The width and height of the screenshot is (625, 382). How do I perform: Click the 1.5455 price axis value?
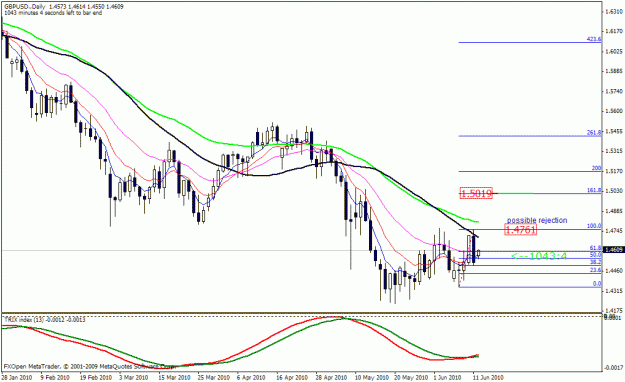point(614,131)
